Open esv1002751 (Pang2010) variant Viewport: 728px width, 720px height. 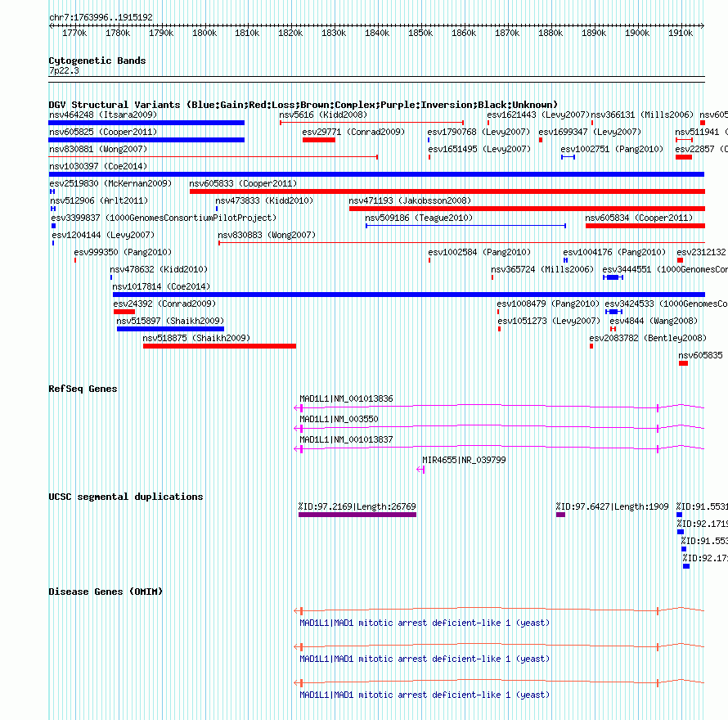pos(612,149)
